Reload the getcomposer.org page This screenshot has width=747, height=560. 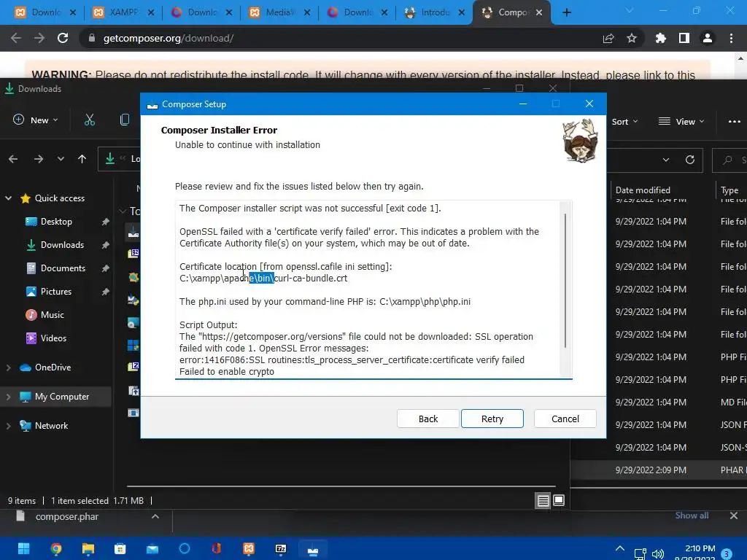63,38
